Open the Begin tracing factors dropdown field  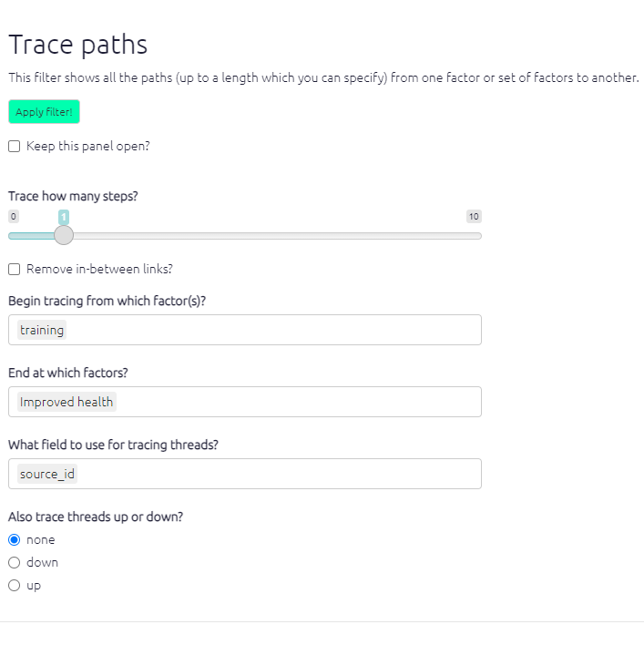coord(273,330)
